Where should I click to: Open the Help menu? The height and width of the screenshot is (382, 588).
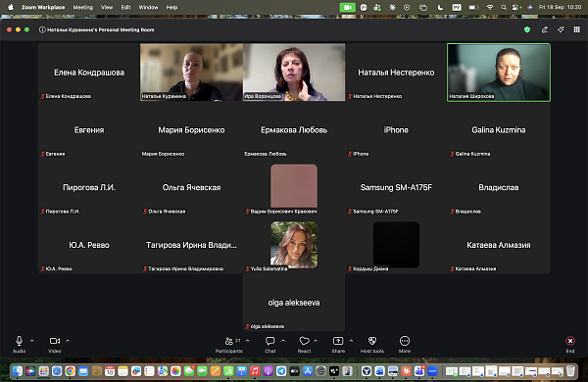[171, 7]
